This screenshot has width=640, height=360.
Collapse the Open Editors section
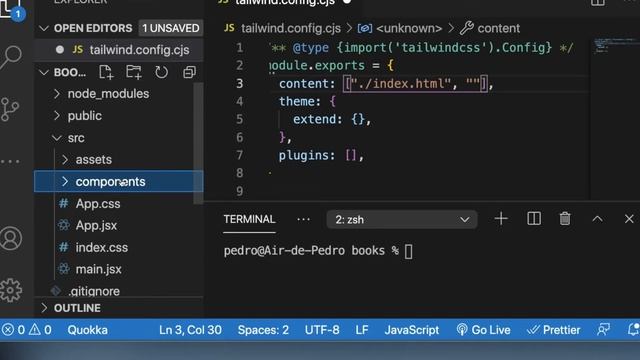[44, 28]
